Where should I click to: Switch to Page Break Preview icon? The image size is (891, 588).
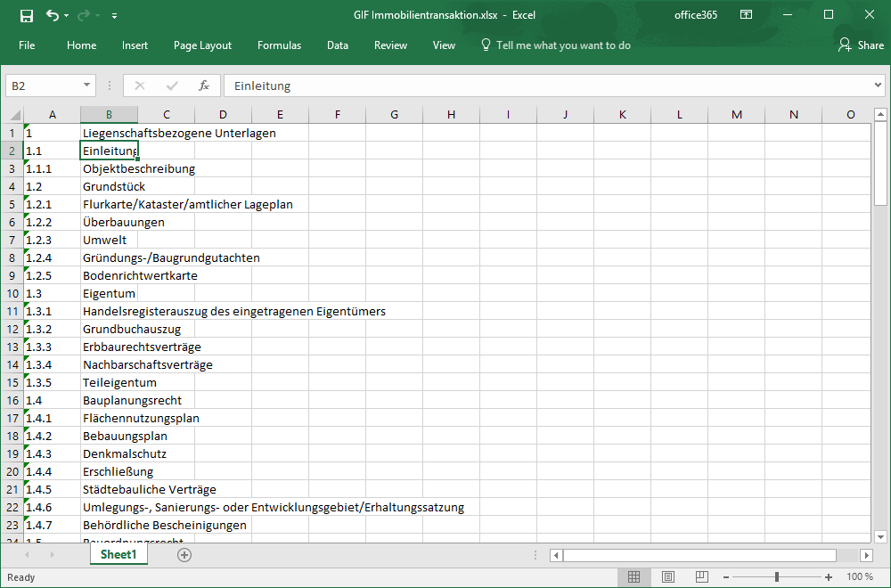[702, 577]
